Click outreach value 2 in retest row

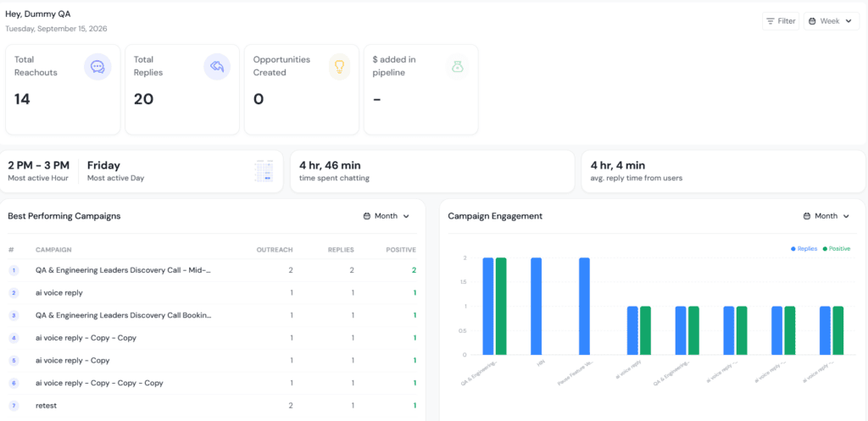[x=291, y=406]
